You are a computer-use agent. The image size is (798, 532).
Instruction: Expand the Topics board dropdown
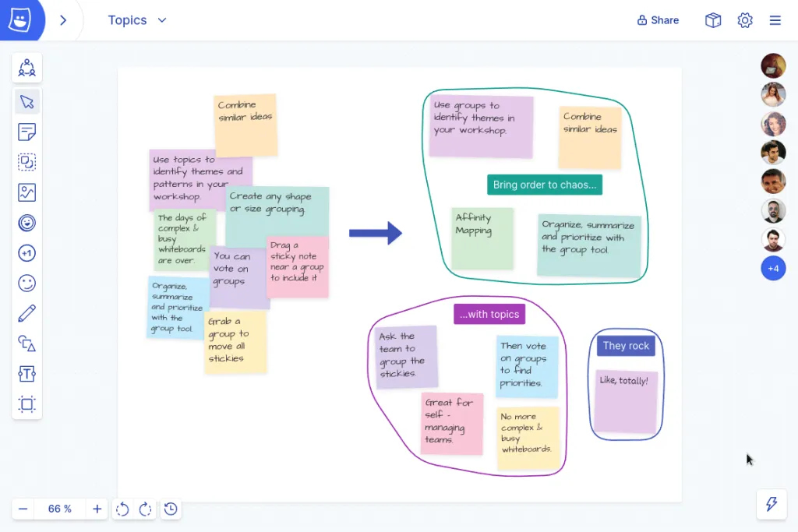coord(162,20)
